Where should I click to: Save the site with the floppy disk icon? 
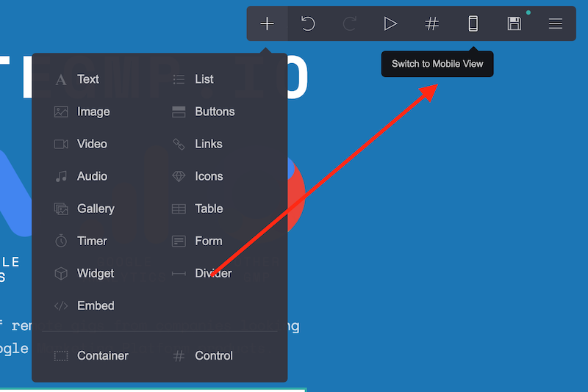point(514,23)
